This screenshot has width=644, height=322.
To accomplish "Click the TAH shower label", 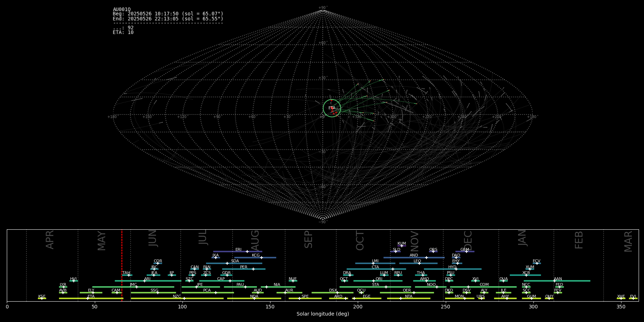I will click(x=126, y=273).
